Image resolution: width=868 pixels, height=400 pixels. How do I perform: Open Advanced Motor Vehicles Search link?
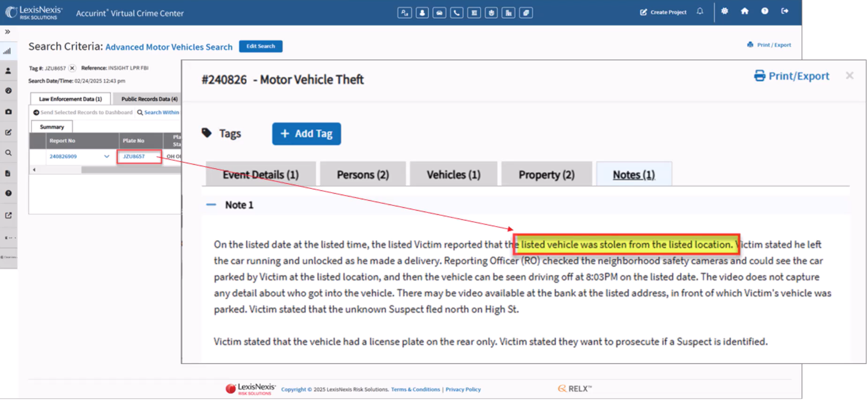tap(169, 47)
